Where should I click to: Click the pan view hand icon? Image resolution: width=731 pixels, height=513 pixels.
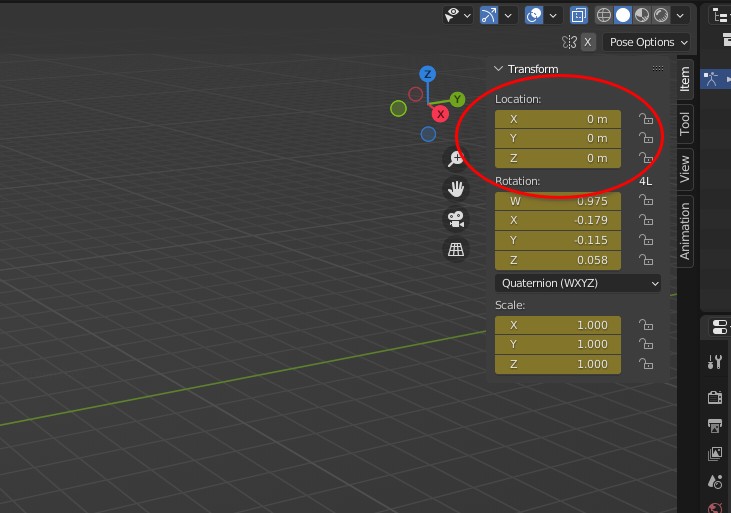coord(455,189)
